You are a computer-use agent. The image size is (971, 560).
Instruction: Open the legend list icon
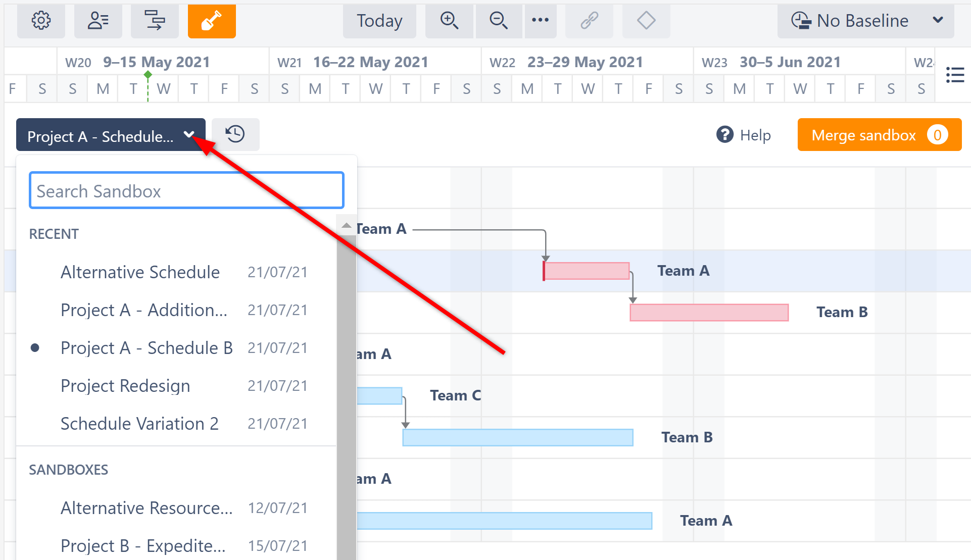pos(955,75)
